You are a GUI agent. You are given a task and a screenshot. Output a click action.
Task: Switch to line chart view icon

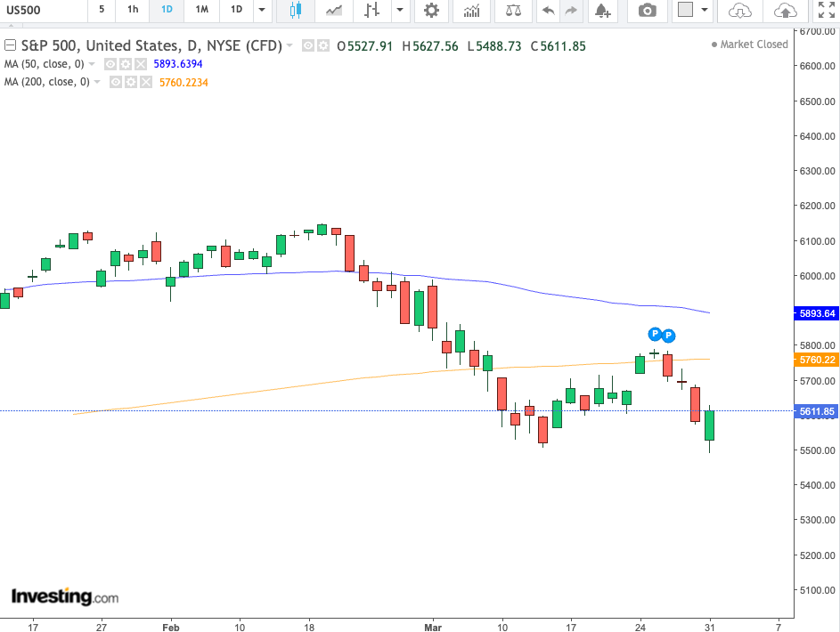coord(333,12)
